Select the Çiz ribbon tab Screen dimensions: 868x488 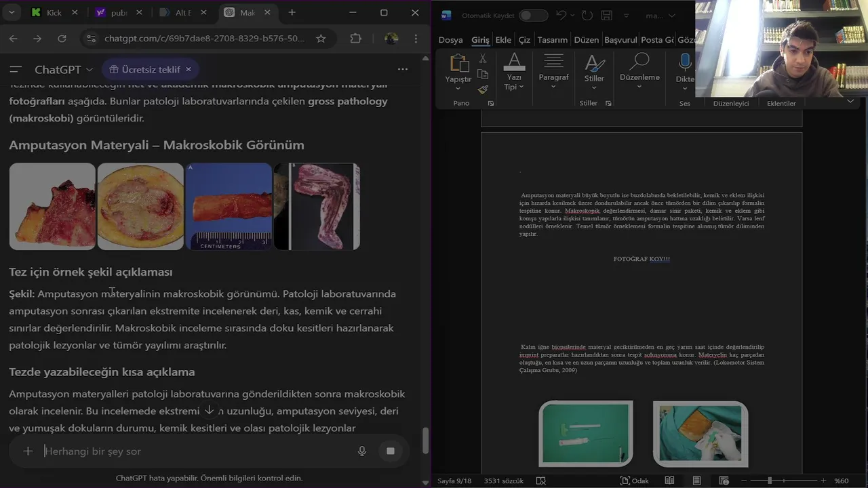[x=524, y=40]
